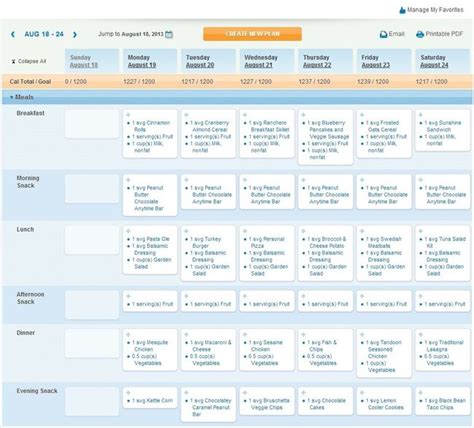Select Mesquite Chicken in Monday Dinner

pos(150,346)
